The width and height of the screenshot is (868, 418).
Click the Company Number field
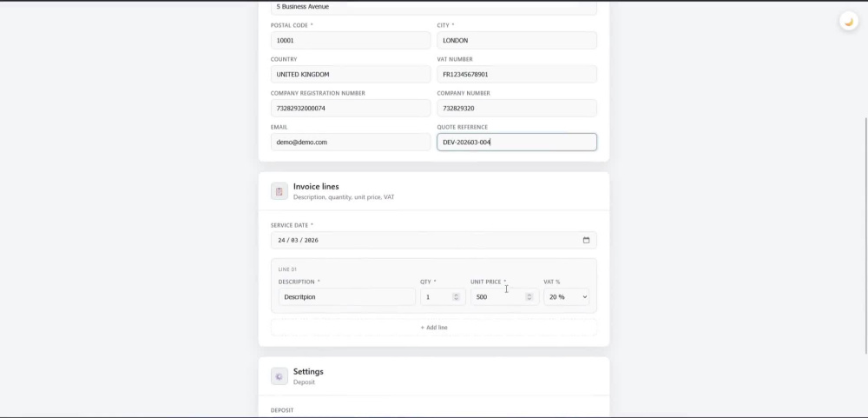pos(516,108)
